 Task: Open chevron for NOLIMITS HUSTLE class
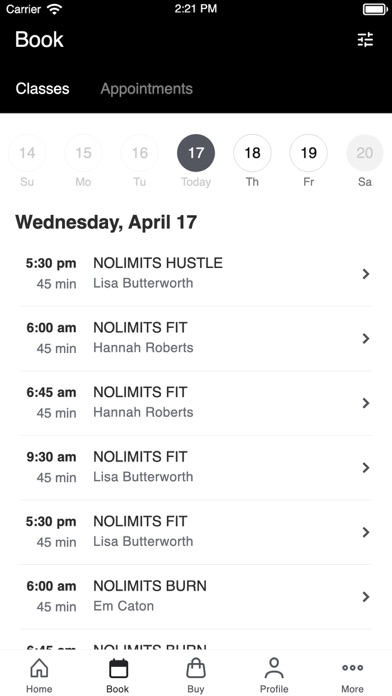[x=366, y=274]
